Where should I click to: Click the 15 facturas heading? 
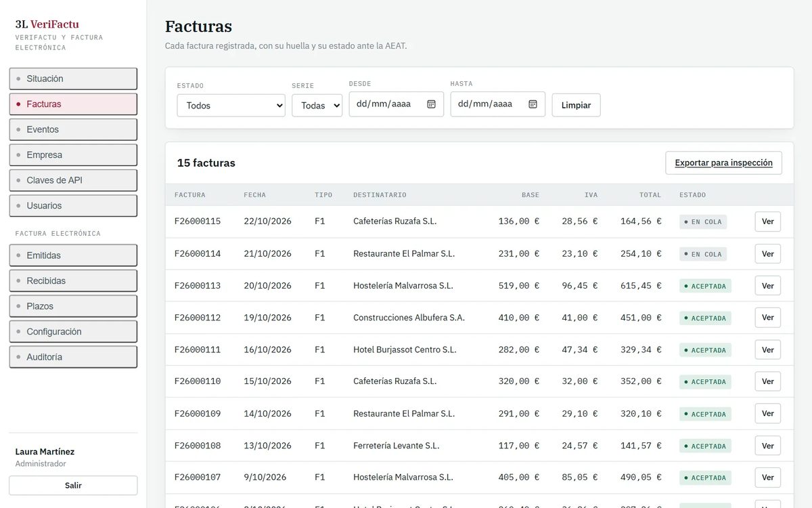[206, 163]
